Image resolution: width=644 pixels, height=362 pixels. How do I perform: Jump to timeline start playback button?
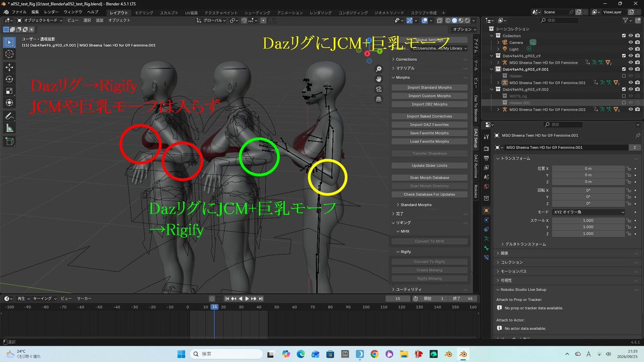[x=228, y=299]
